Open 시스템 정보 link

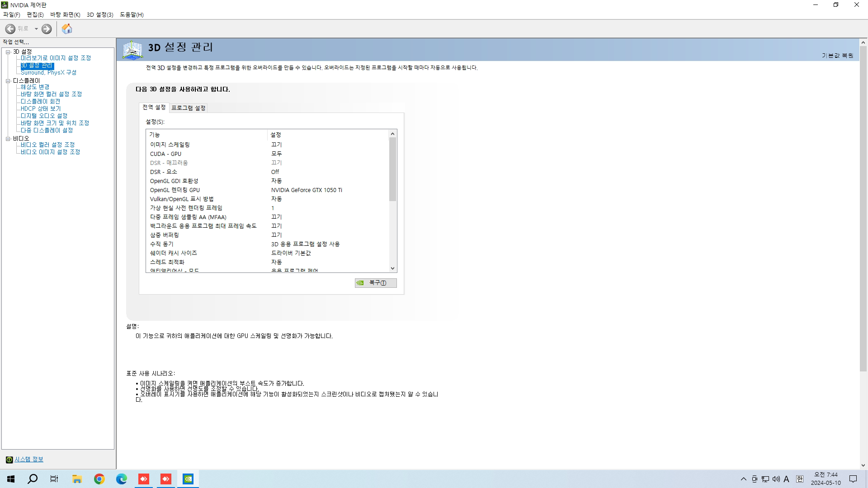pyautogui.click(x=29, y=460)
